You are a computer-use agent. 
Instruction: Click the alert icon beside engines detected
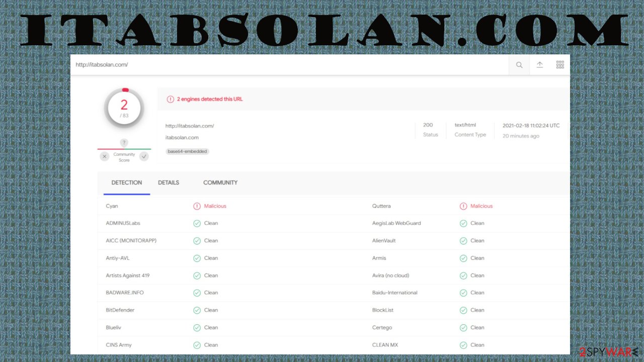click(171, 99)
